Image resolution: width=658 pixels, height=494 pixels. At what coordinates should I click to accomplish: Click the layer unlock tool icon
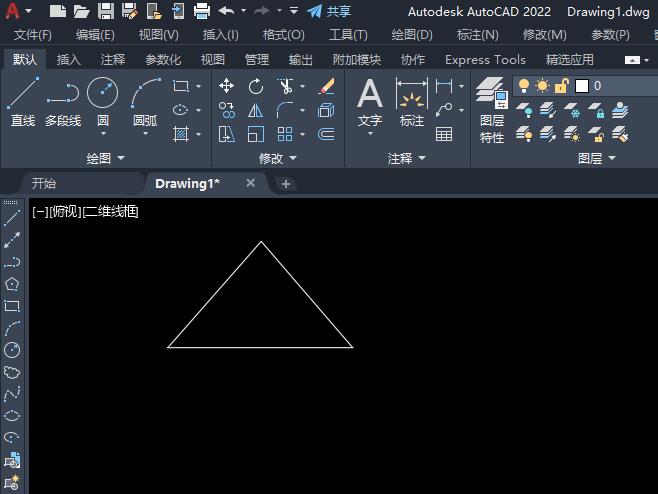(596, 135)
